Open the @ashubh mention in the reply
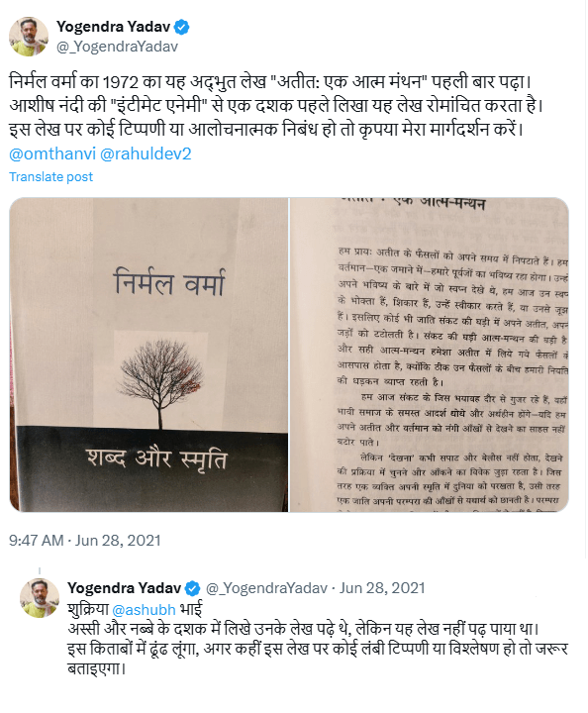This screenshot has width=588, height=713. click(x=144, y=609)
